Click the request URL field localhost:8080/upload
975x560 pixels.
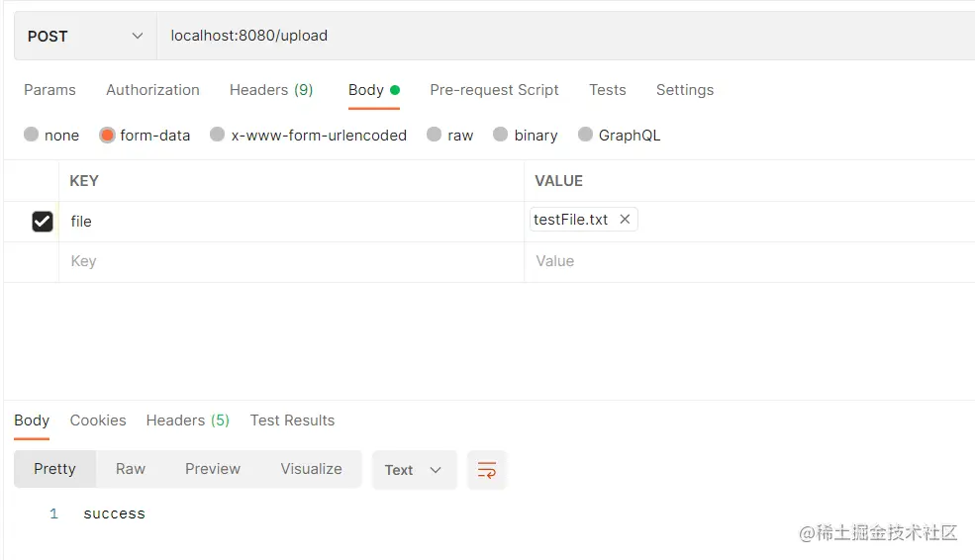tap(564, 36)
